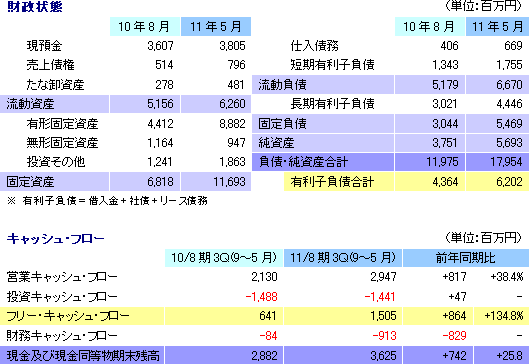
Task: Select the +134.8% change value
Action: point(504,316)
